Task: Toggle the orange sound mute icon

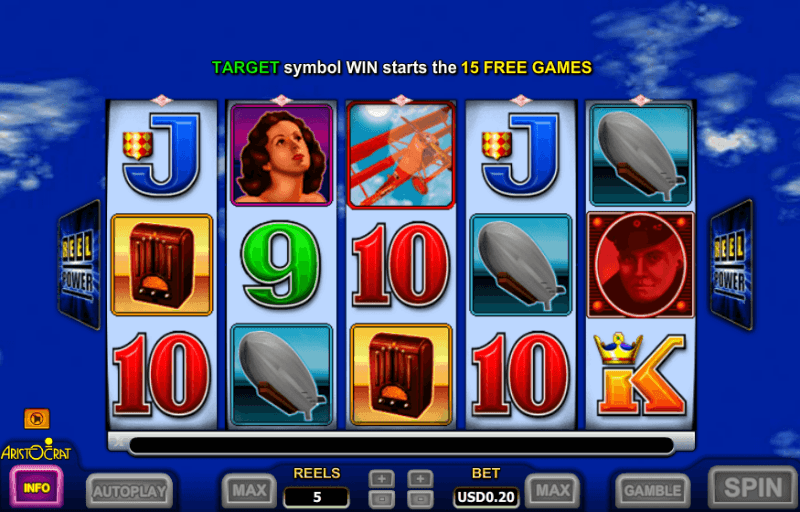Action: 37,419
